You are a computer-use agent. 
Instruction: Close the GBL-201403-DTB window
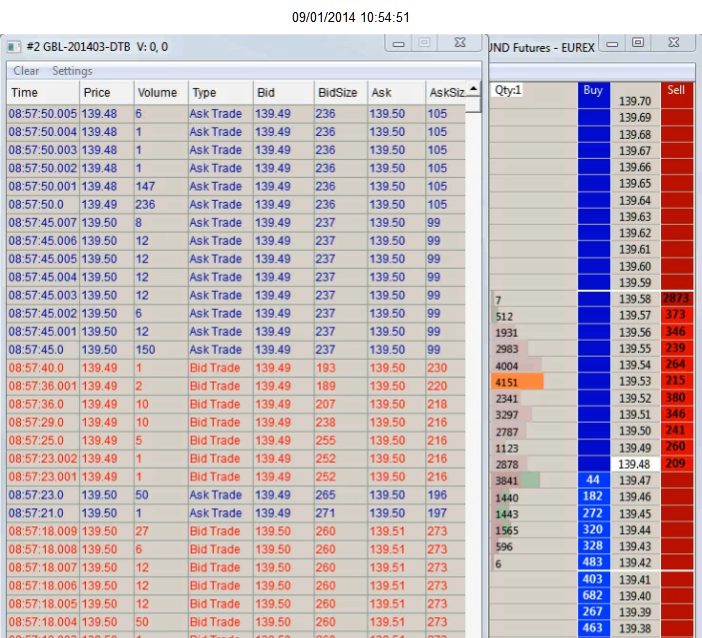tap(460, 43)
